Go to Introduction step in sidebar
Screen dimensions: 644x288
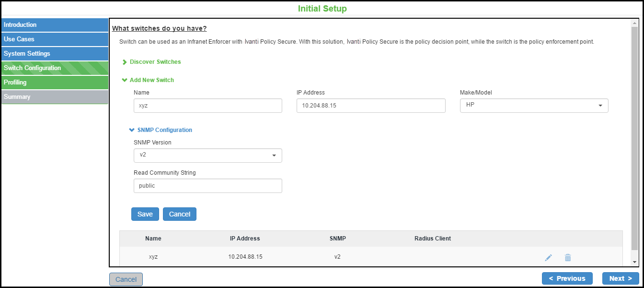(55, 25)
